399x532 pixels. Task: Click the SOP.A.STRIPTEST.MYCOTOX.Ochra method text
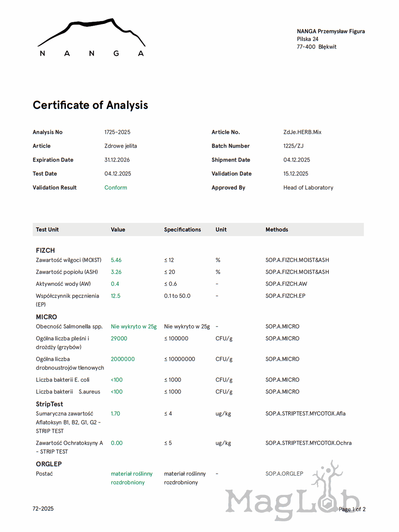308,443
